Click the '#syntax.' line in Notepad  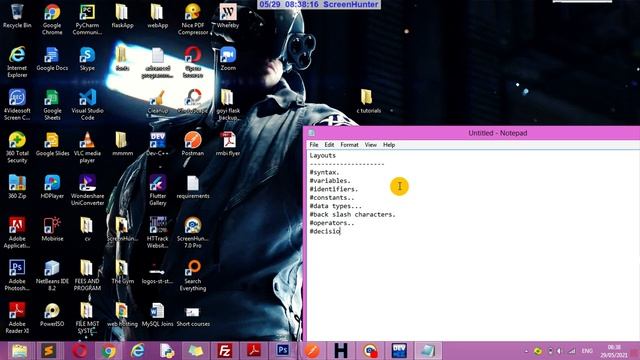click(x=324, y=172)
